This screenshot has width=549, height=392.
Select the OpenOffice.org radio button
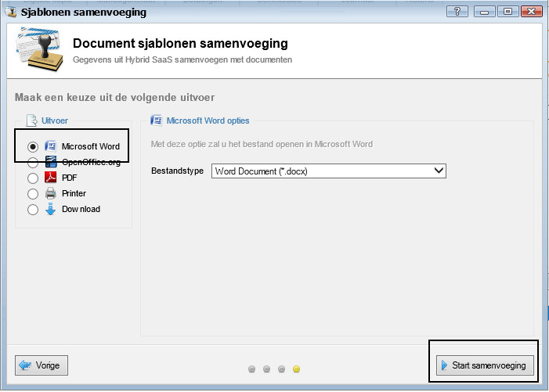(x=33, y=163)
